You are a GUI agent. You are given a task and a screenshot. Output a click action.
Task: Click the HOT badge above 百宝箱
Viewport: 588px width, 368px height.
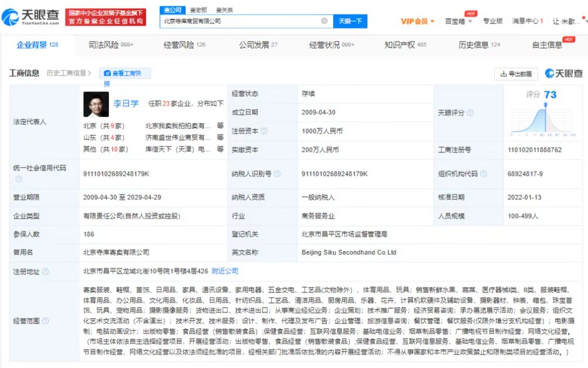coord(471,13)
